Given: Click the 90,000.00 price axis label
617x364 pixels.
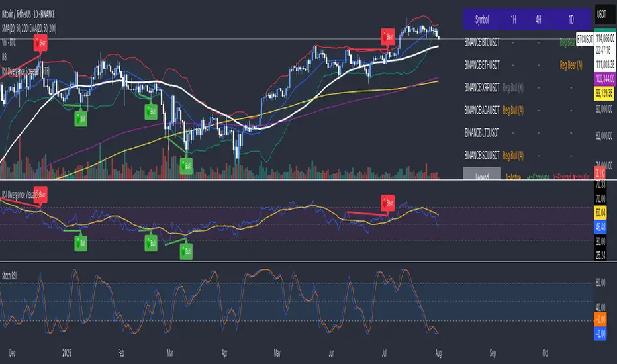Looking at the screenshot, I should point(604,109).
